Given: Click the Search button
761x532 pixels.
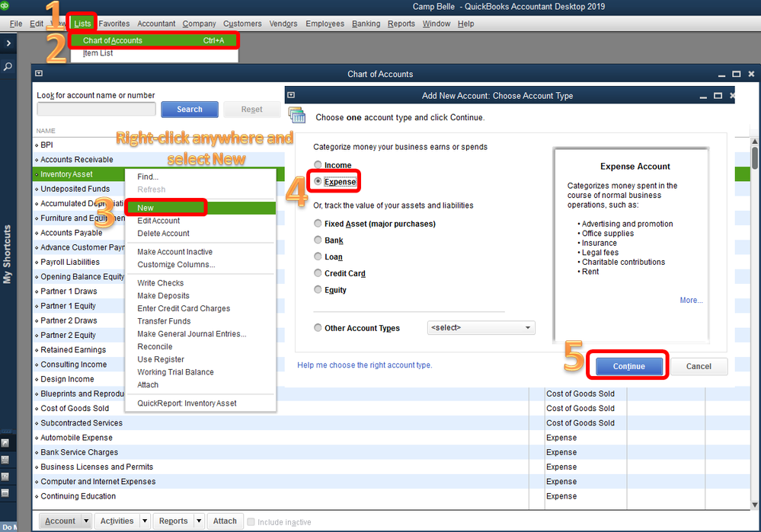Looking at the screenshot, I should 189,110.
